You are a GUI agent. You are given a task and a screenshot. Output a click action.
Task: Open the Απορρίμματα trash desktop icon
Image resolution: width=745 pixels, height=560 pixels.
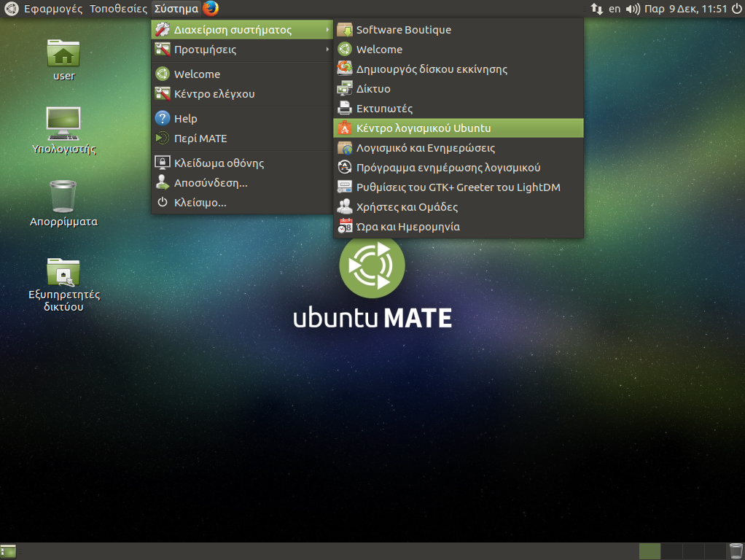pos(63,197)
